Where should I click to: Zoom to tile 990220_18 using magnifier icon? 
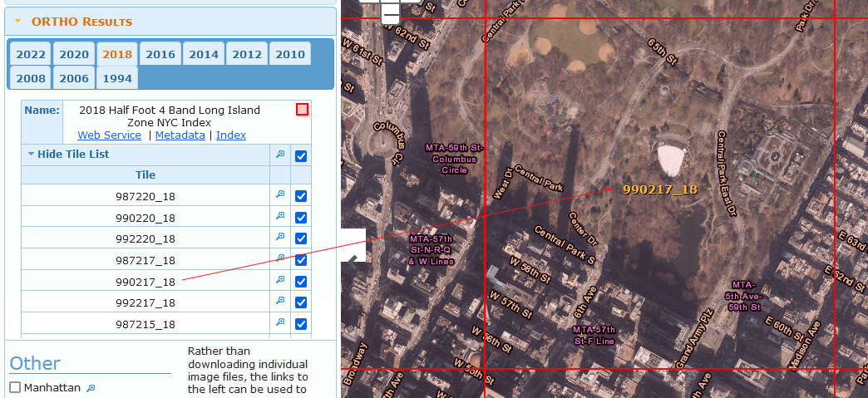click(280, 216)
